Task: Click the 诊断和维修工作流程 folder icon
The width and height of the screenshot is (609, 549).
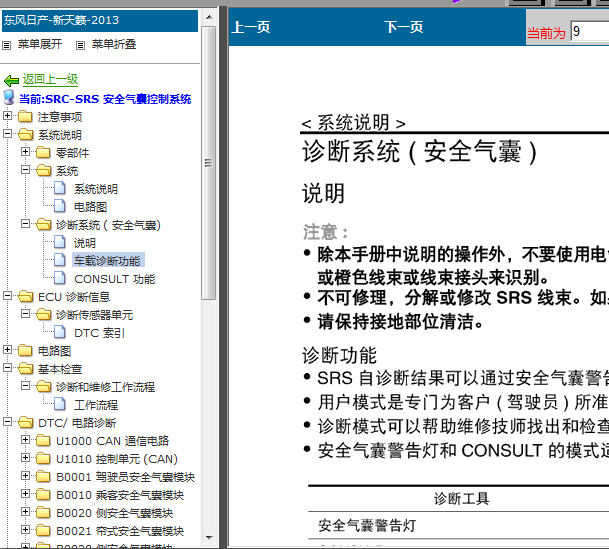Action: 43,386
